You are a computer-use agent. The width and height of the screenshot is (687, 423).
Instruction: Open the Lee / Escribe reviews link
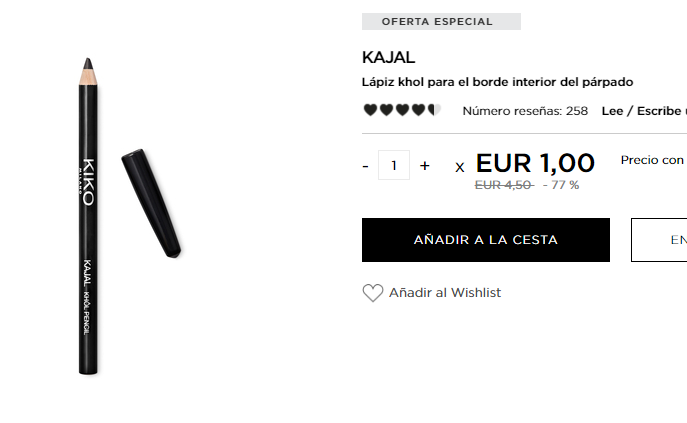(644, 111)
